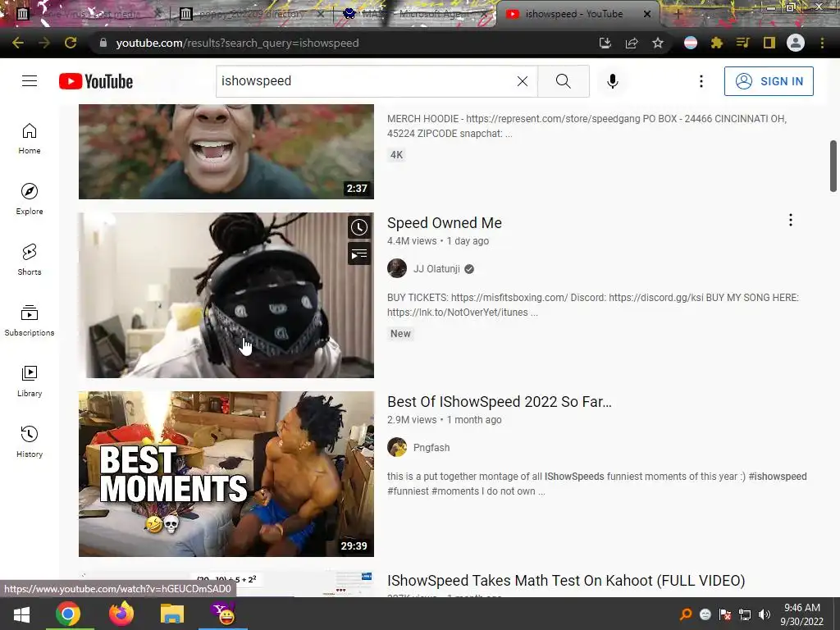Click the volume speaker tray icon
The image size is (840, 630).
(x=764, y=614)
